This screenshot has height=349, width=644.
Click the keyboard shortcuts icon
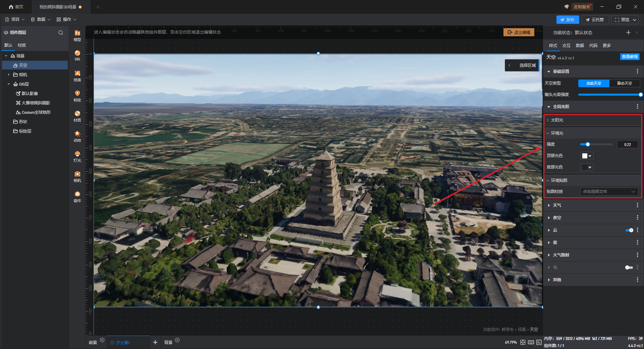531,342
